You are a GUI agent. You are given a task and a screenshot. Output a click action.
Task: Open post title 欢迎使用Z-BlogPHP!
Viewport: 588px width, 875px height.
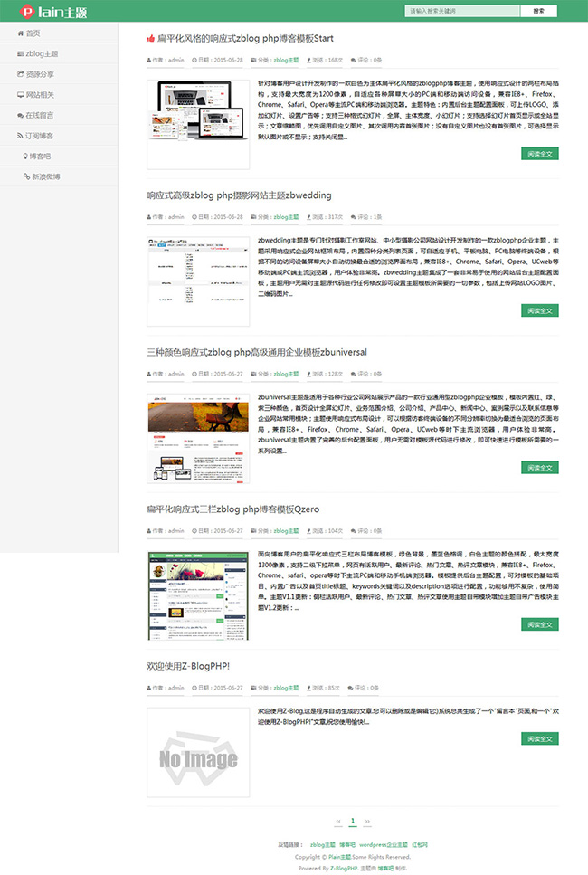[188, 666]
